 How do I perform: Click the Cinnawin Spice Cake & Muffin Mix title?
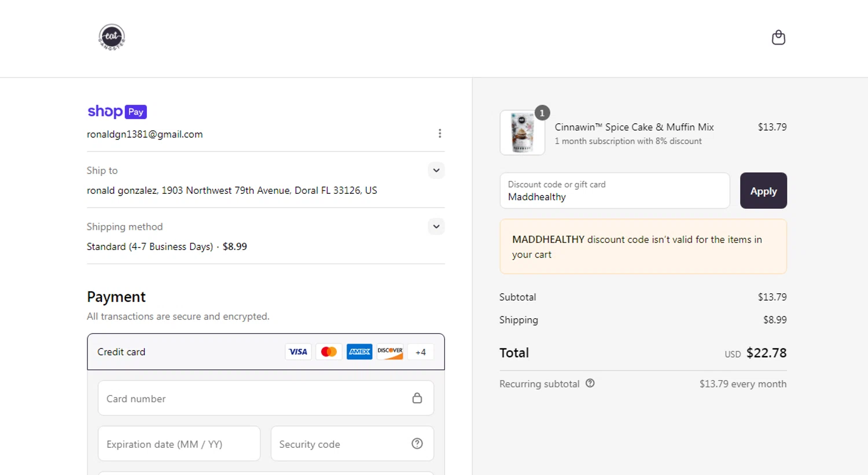(x=634, y=127)
